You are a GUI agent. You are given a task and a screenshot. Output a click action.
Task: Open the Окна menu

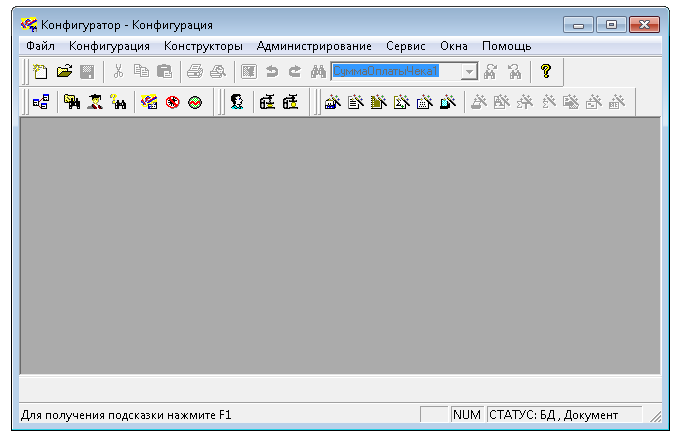pyautogui.click(x=454, y=46)
